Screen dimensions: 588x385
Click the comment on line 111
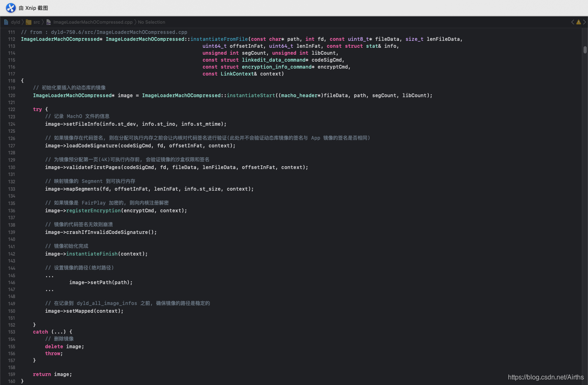click(104, 32)
